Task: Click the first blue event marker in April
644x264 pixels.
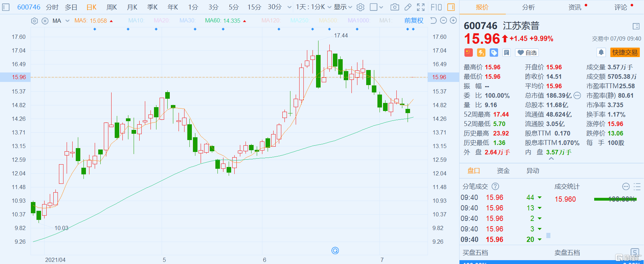Action: [x=95, y=29]
